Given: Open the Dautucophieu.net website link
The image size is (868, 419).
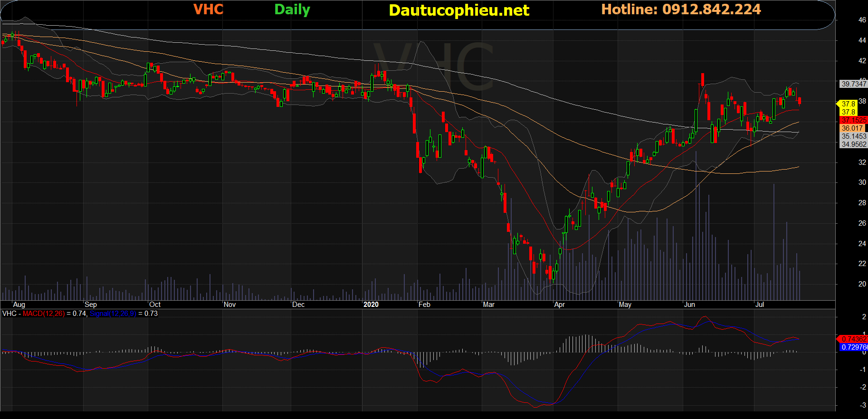Looking at the screenshot, I should click(x=458, y=10).
